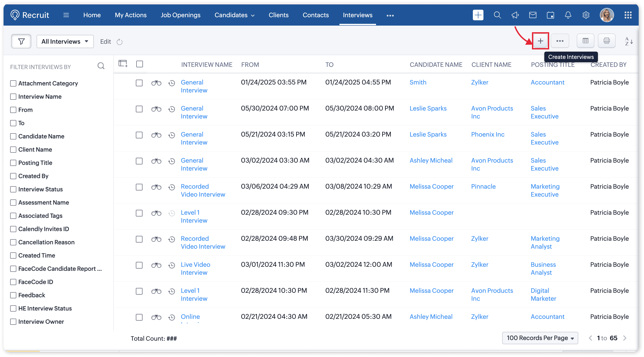The image size is (644, 357).
Task: Go to next page using right arrow
Action: [x=625, y=338]
